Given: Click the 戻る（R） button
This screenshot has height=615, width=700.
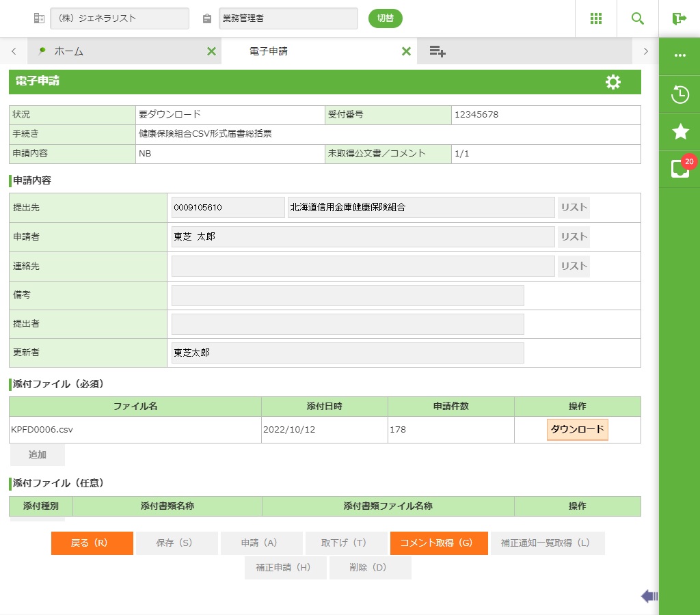Looking at the screenshot, I should coord(92,543).
